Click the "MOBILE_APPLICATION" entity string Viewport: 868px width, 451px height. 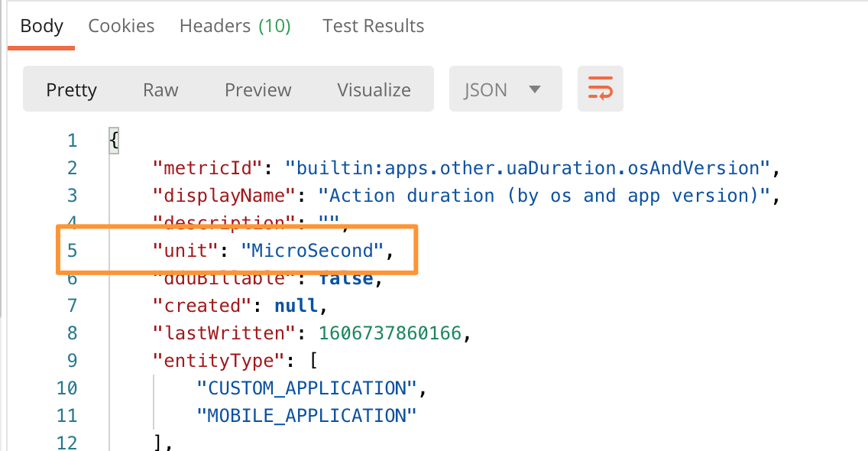(x=306, y=415)
